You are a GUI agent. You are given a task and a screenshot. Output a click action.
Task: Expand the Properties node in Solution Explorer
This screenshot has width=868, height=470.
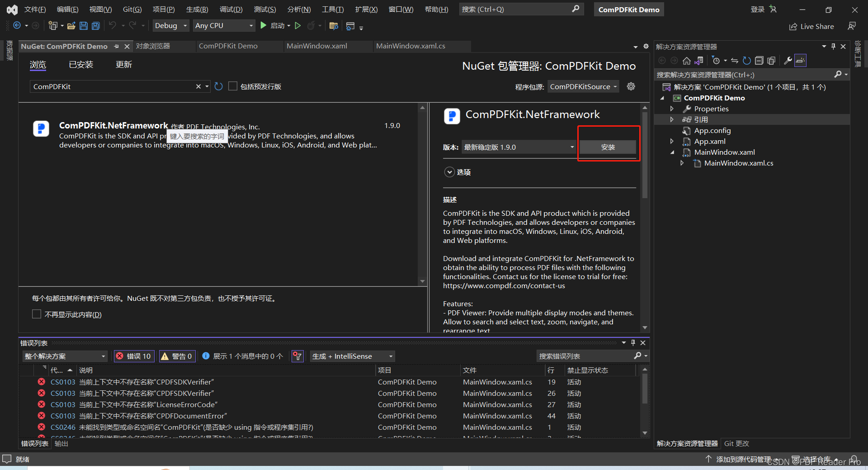(672, 109)
